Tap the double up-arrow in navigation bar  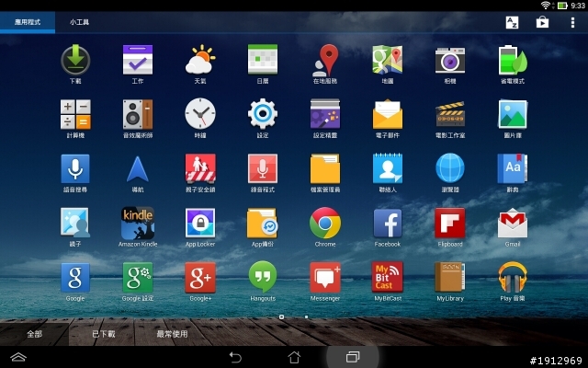pyautogui.click(x=18, y=357)
